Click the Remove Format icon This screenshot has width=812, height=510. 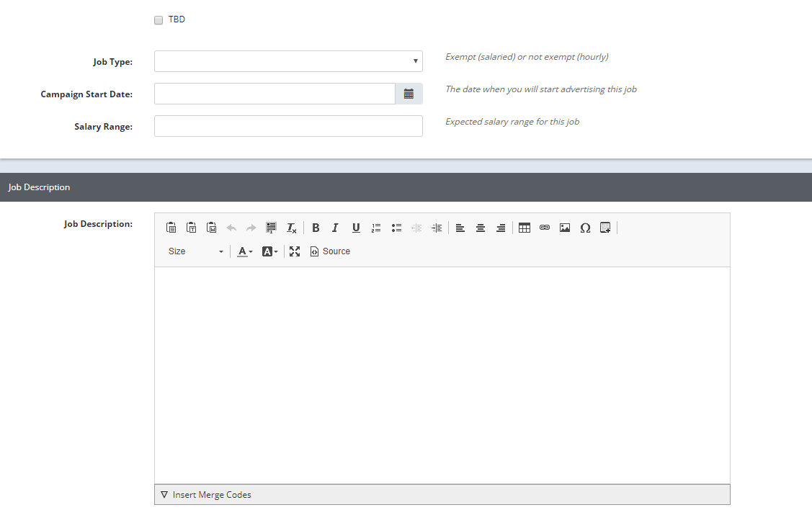292,228
